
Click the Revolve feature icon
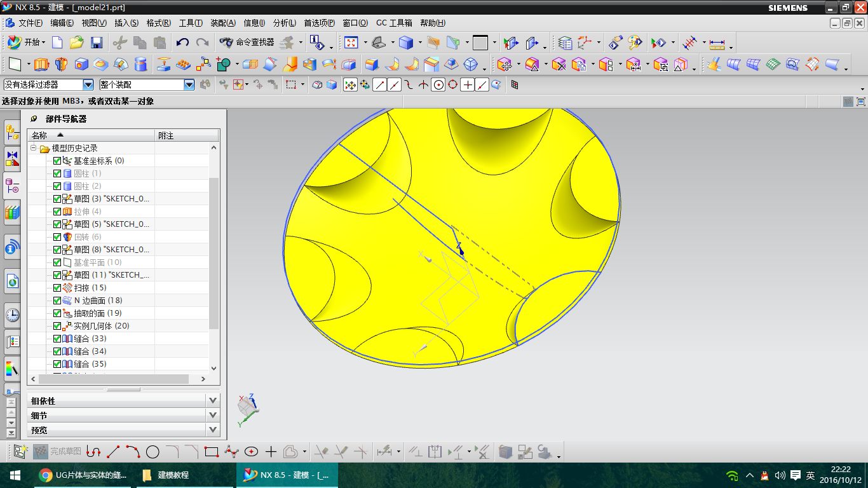point(61,64)
